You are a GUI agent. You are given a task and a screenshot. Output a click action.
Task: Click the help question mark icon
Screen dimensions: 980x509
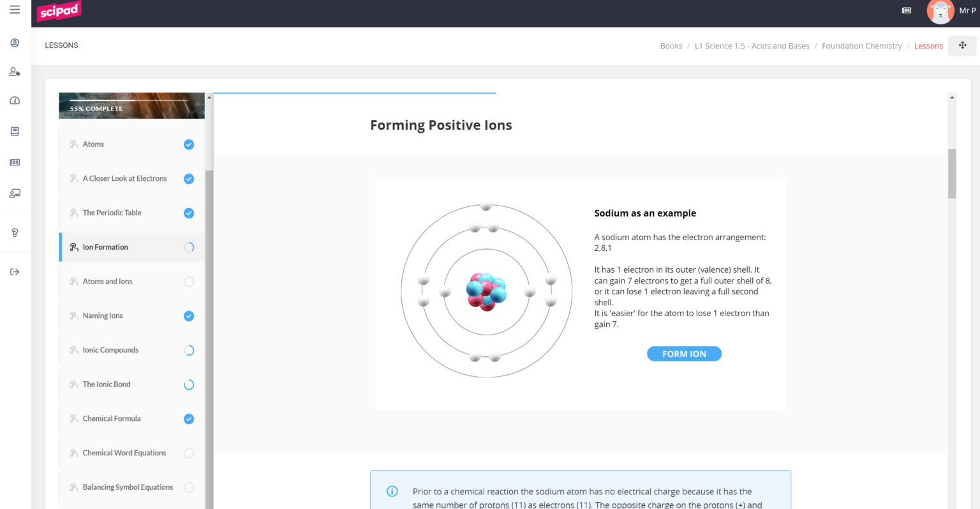pyautogui.click(x=15, y=232)
